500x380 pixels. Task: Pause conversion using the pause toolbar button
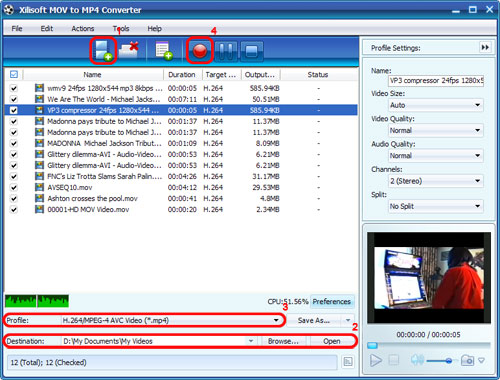pos(226,51)
